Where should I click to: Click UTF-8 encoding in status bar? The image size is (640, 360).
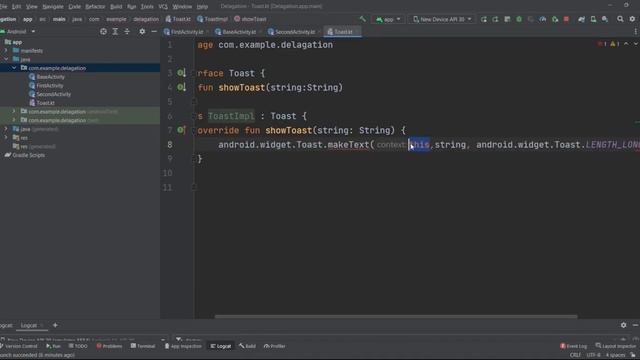[593, 355]
